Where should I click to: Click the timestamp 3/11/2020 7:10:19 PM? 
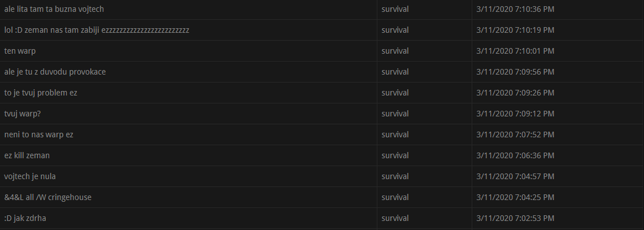click(515, 30)
